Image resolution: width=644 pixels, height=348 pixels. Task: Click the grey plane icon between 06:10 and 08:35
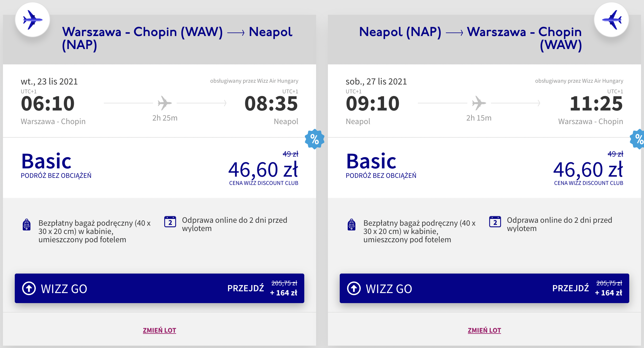coord(165,103)
